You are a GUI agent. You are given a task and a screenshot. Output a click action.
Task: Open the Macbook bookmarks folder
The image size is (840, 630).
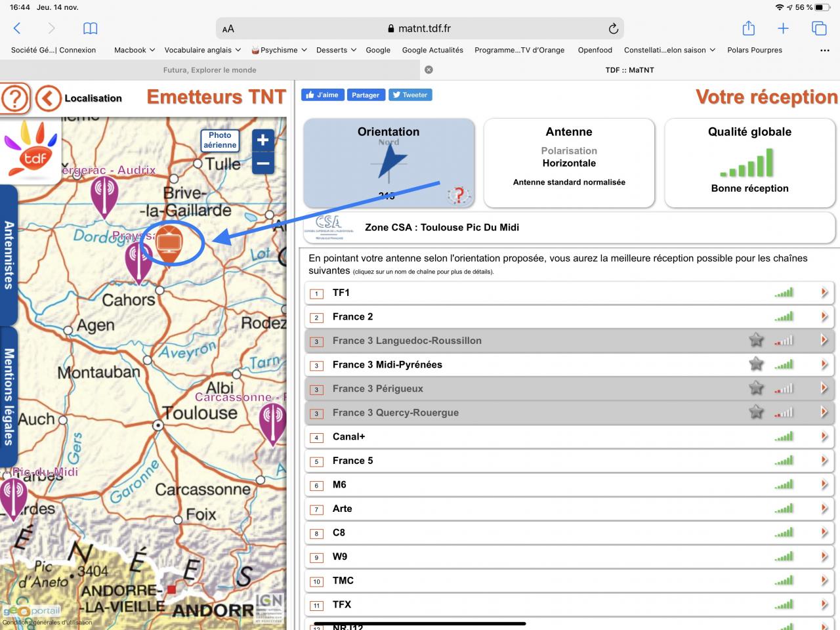click(x=135, y=50)
